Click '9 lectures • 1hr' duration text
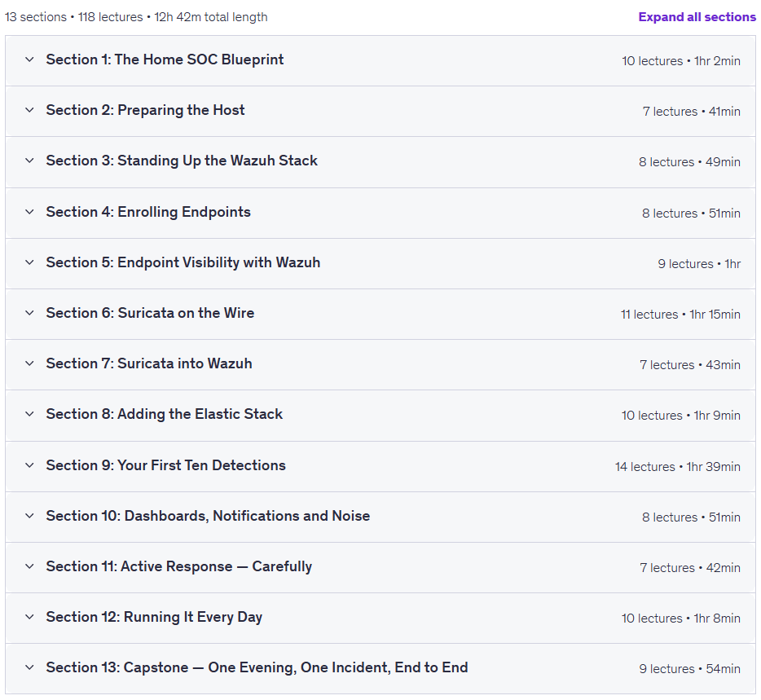Viewport: 761px width, 700px height. click(699, 264)
